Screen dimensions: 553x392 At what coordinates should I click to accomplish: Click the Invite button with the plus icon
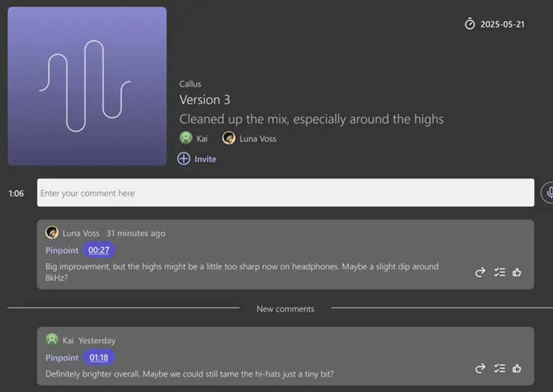[197, 159]
